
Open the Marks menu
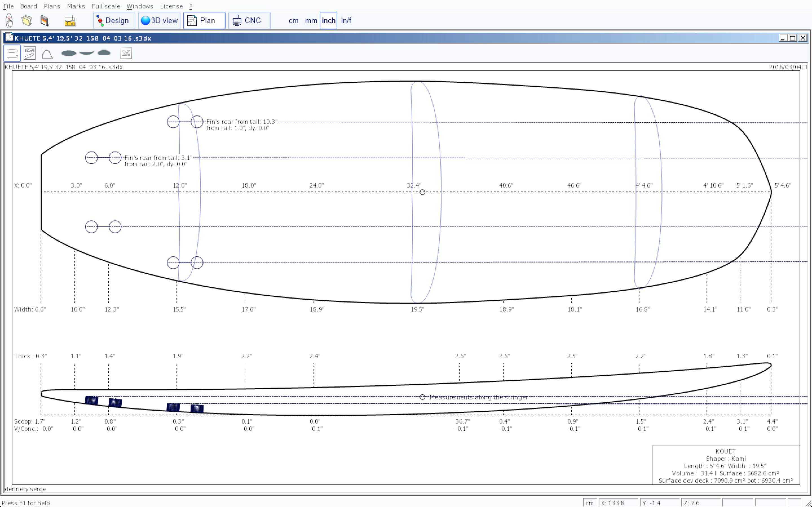76,6
